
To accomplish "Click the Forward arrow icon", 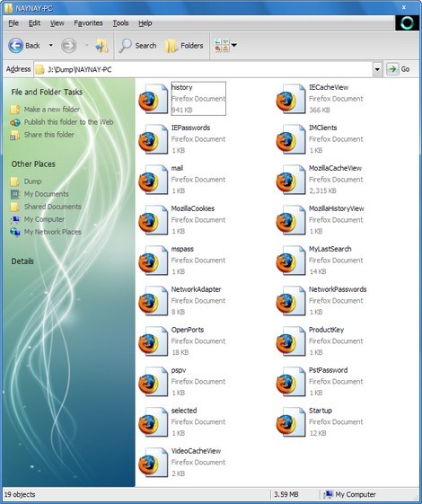I will click(69, 46).
